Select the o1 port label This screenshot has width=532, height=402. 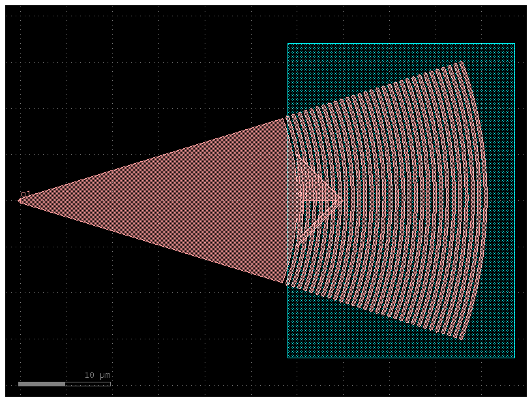pos(26,193)
